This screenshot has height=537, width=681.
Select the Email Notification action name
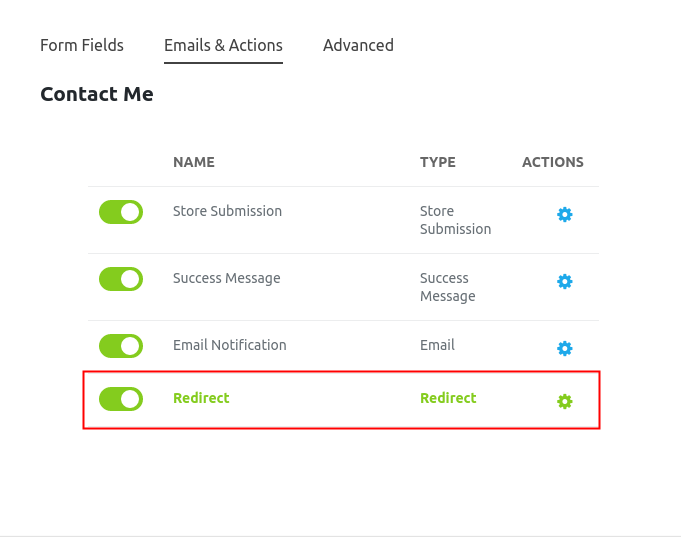tap(229, 345)
